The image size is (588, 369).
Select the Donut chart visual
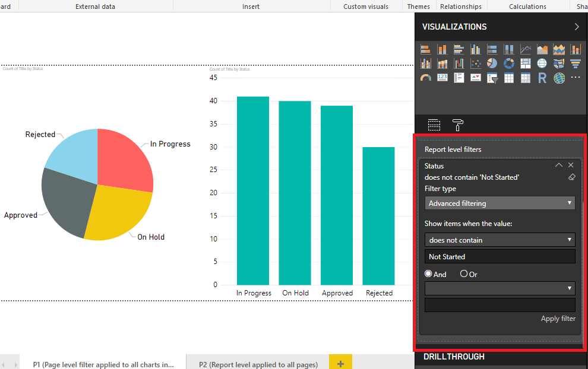point(509,63)
